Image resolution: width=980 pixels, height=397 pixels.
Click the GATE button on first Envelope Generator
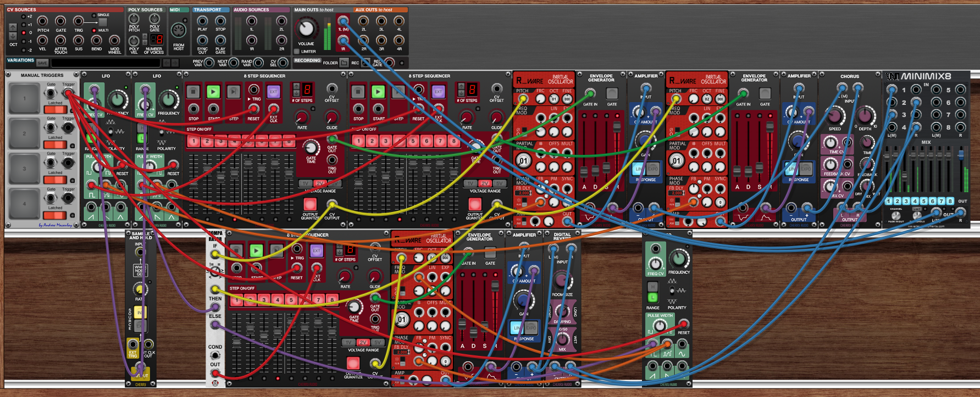click(x=612, y=94)
